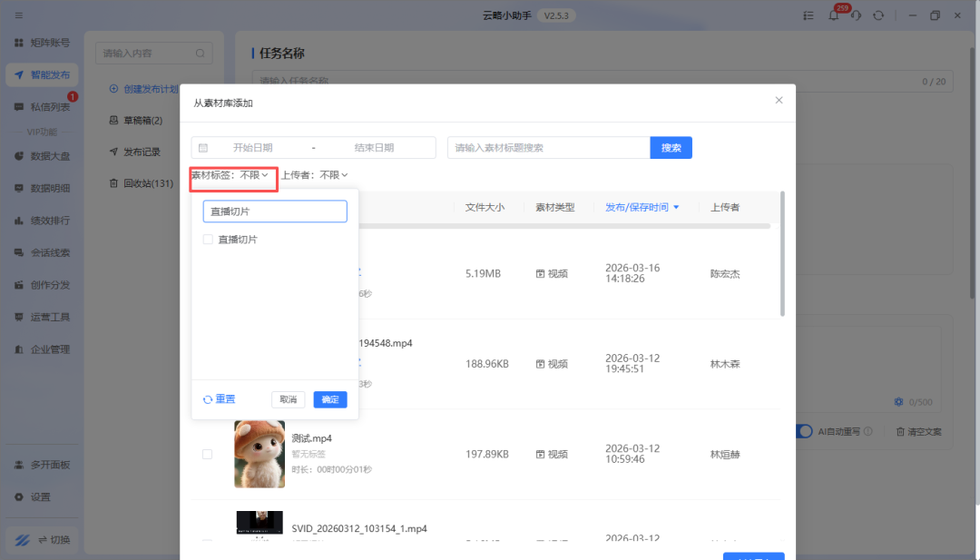Click the blue 搜索 button
The height and width of the screenshot is (560, 980).
tap(671, 147)
